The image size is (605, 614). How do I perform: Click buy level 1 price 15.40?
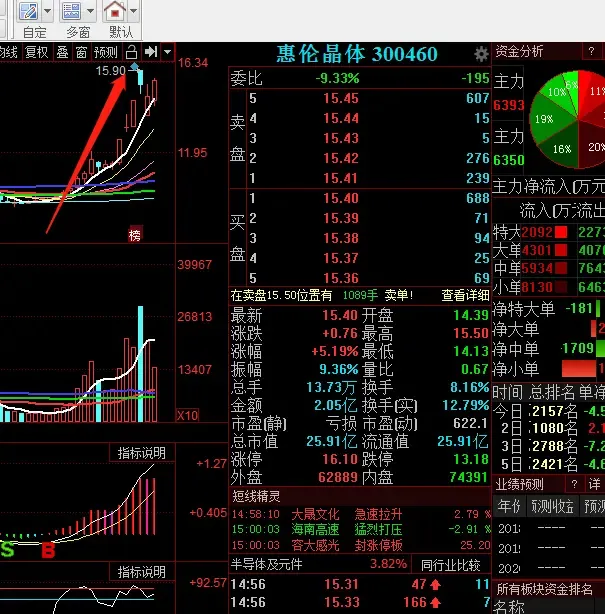[341, 198]
